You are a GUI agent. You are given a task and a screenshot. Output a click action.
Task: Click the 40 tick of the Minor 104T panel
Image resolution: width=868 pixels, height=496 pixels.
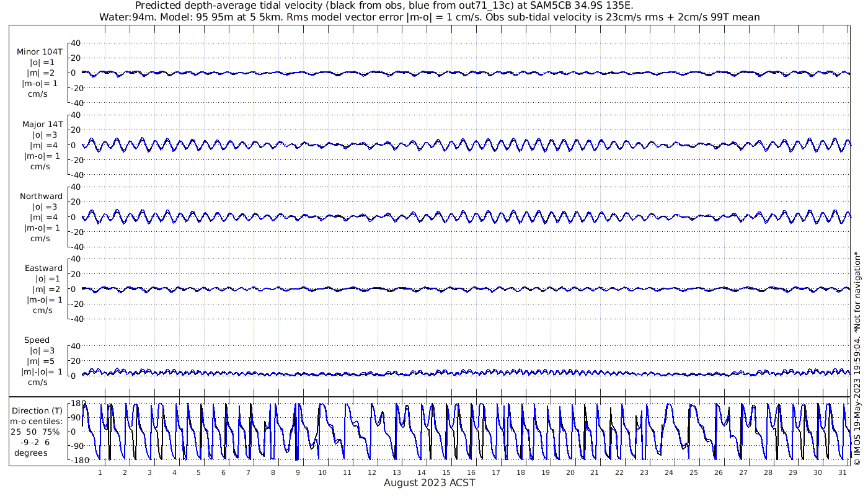tap(76, 43)
